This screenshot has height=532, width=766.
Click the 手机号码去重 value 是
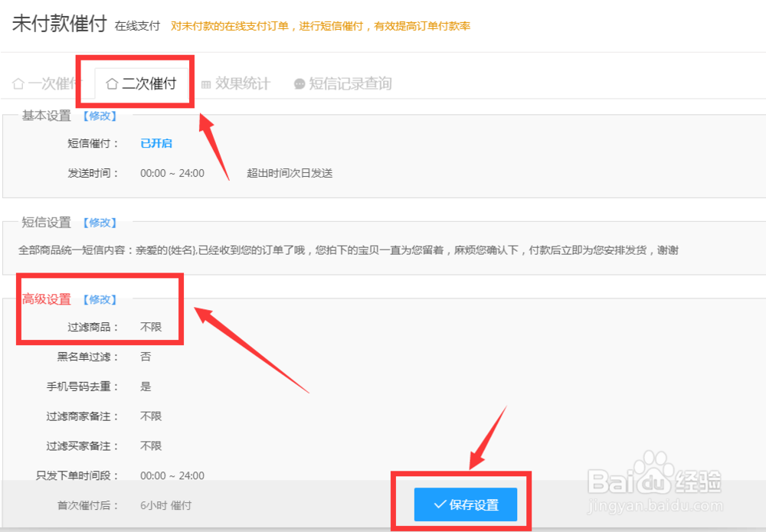coord(146,387)
